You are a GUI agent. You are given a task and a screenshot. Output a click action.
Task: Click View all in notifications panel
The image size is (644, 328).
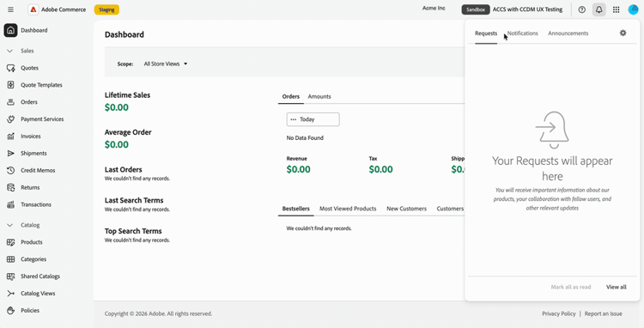coord(616,287)
